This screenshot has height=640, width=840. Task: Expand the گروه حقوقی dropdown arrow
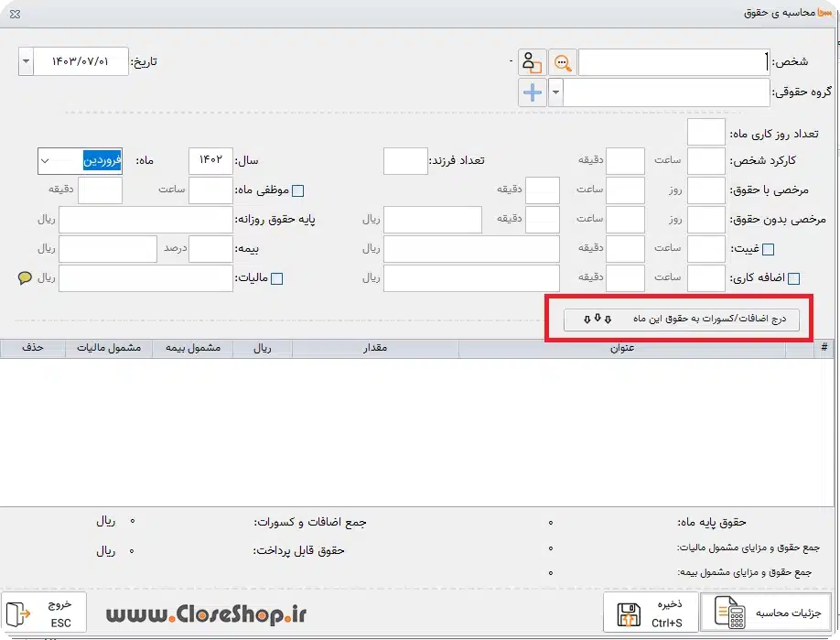pyautogui.click(x=555, y=92)
